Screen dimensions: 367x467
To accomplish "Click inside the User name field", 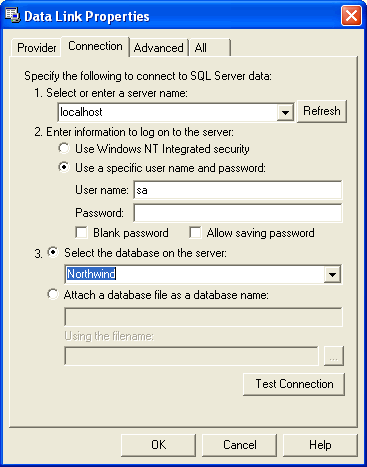I will (238, 190).
